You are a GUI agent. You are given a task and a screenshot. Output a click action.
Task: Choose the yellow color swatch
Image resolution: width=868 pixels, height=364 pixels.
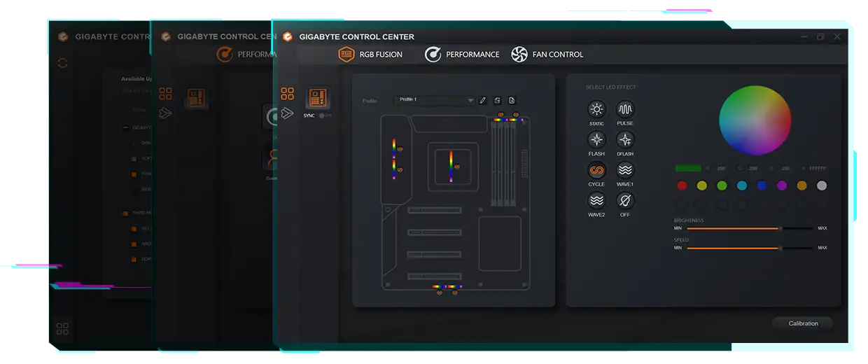pyautogui.click(x=702, y=185)
